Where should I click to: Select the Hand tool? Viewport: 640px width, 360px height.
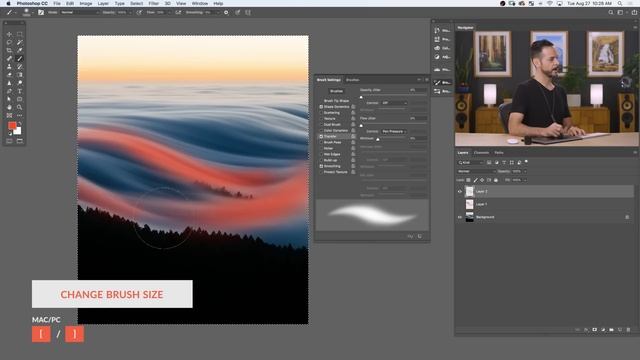(x=9, y=107)
